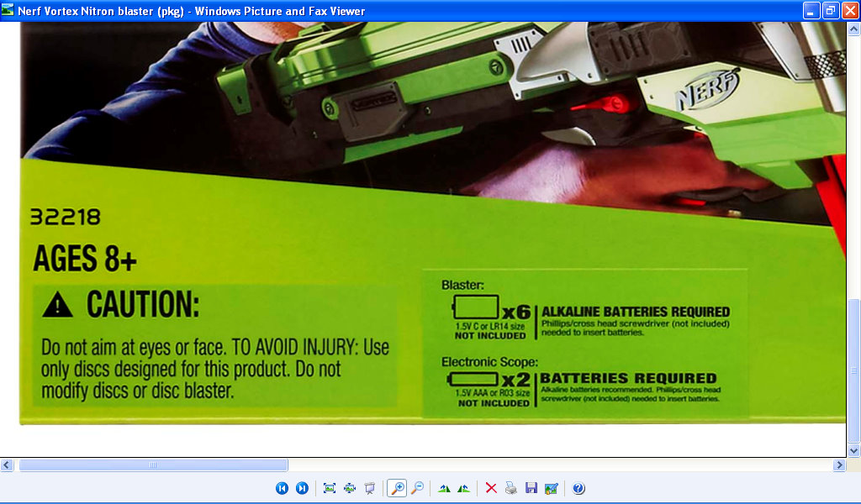Open Help for the viewer
This screenshot has height=504, width=861.
(x=578, y=488)
